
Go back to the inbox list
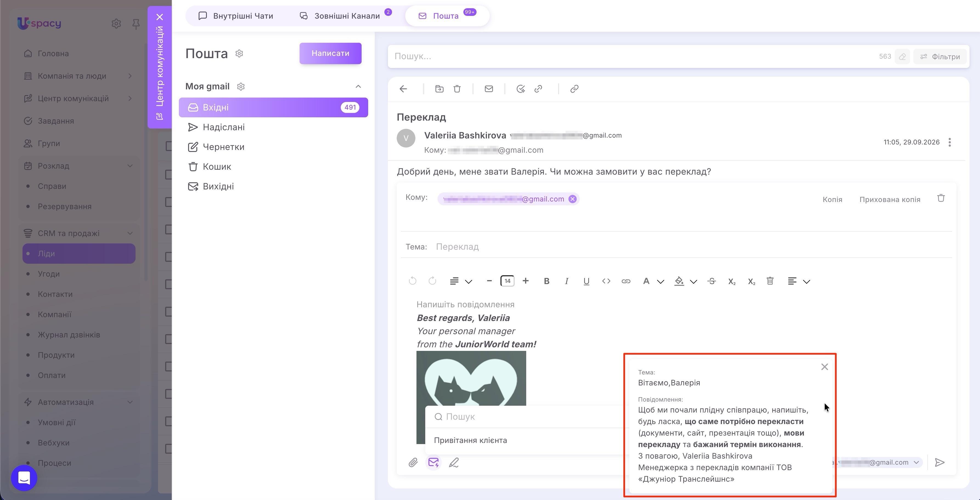(x=403, y=89)
